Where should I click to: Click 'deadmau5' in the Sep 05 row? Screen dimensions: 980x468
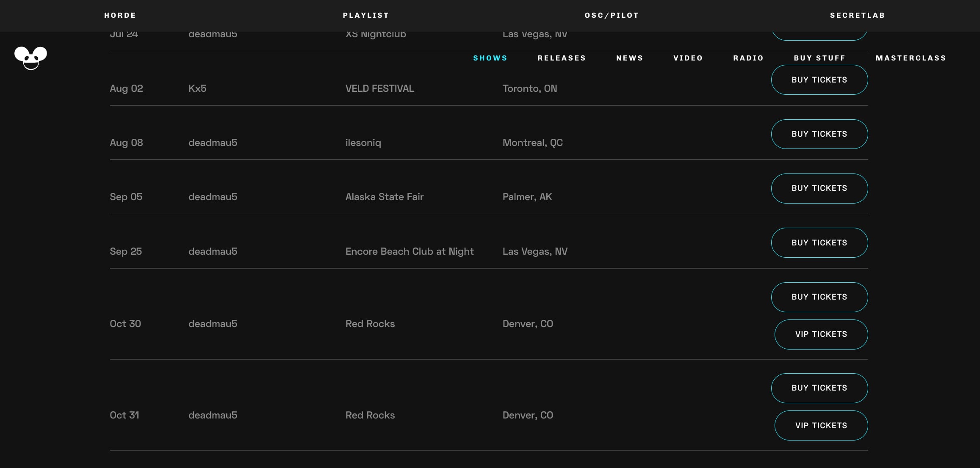click(213, 197)
